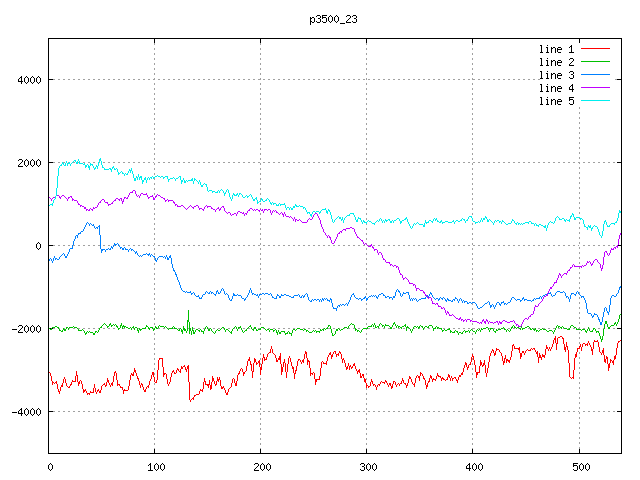Image resolution: width=640 pixels, height=480 pixels.
Task: Select the 'line 1' legend label
Action: [556, 49]
